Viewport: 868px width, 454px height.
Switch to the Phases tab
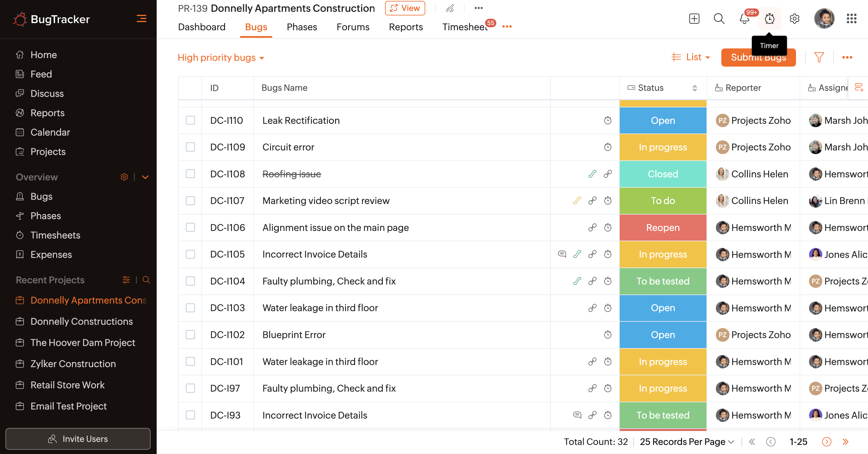[302, 27]
